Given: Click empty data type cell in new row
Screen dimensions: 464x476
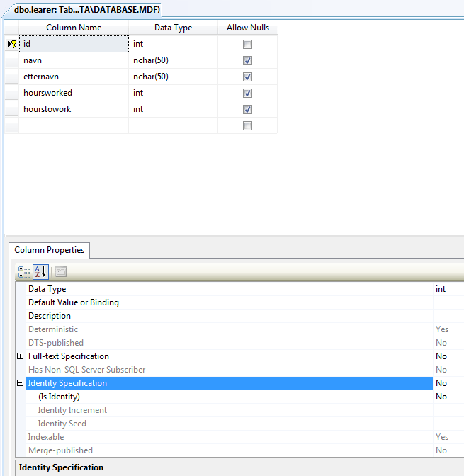Looking at the screenshot, I should 173,125.
